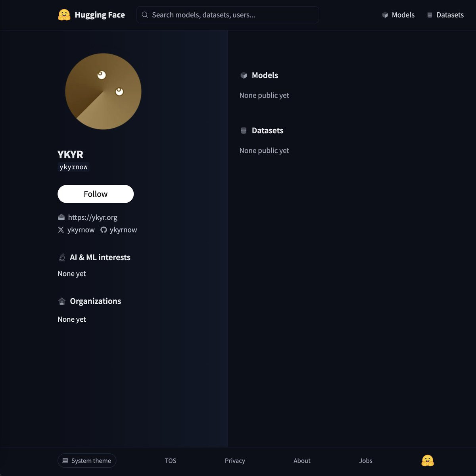Click the Datasets database icon in top navigation
Screen dimensions: 476x476
coord(430,15)
